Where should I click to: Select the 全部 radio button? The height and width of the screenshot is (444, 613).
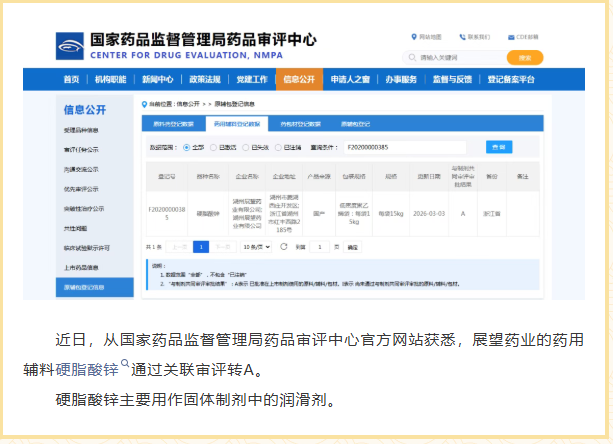[186, 147]
